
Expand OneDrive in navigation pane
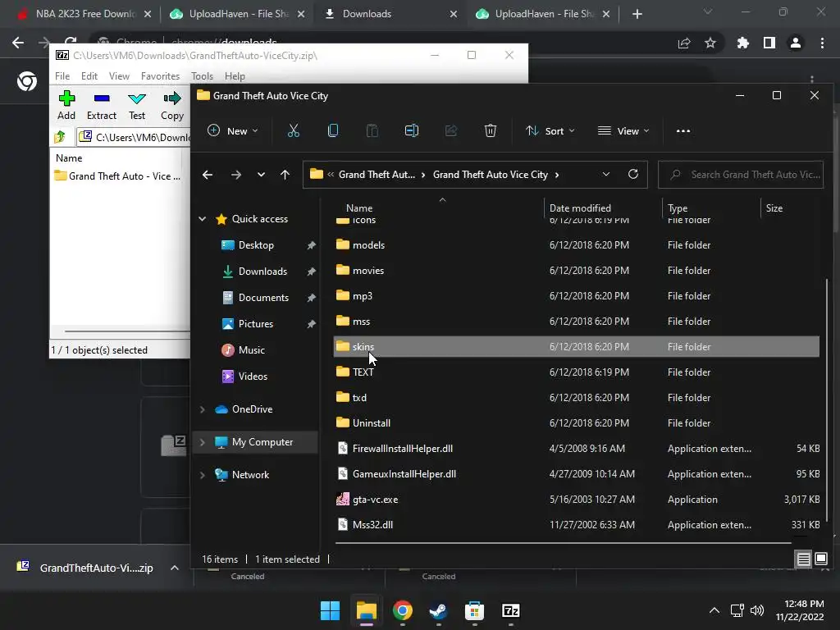[x=203, y=409]
